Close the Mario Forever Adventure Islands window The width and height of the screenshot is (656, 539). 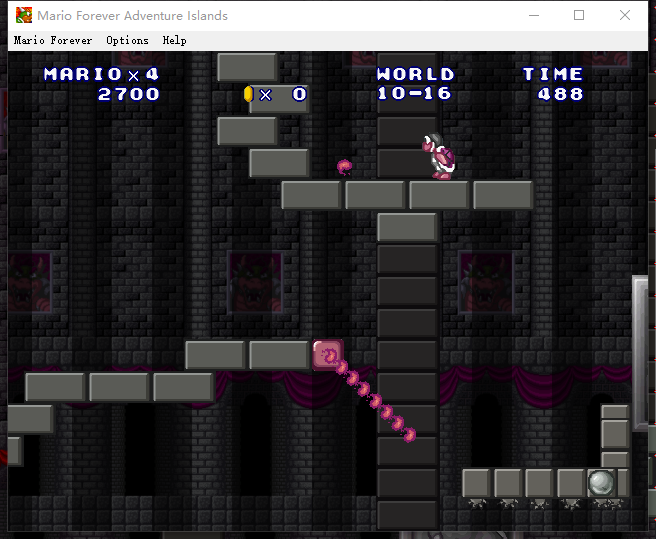(x=625, y=15)
